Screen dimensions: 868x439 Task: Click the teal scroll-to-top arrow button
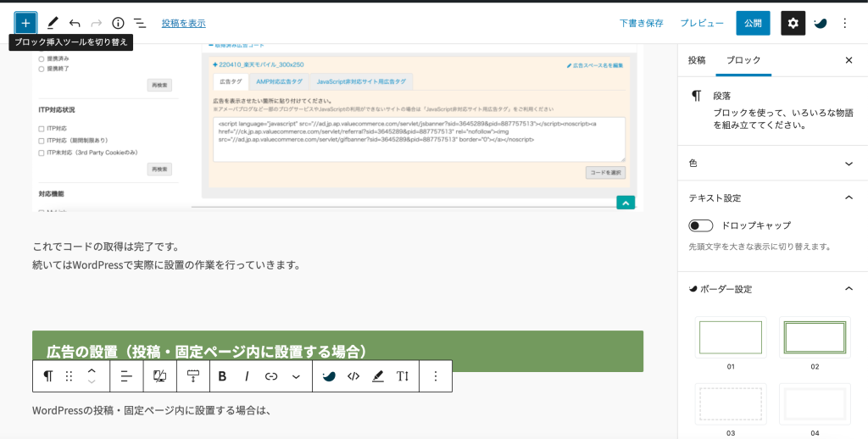click(x=626, y=203)
